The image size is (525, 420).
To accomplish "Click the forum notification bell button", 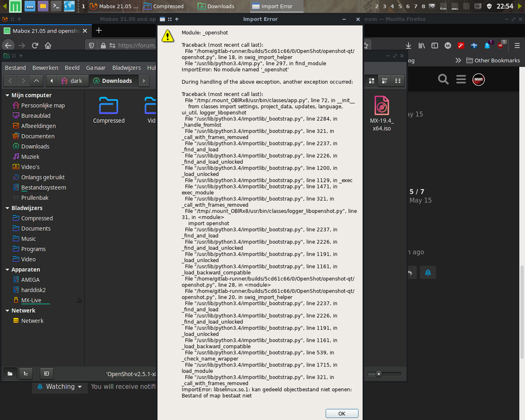I will click(x=428, y=272).
